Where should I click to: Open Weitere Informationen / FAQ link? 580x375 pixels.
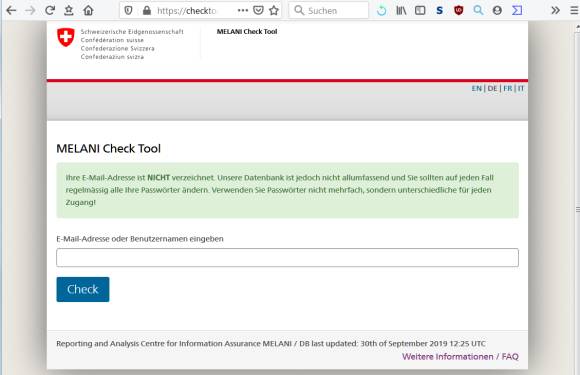pyautogui.click(x=460, y=357)
